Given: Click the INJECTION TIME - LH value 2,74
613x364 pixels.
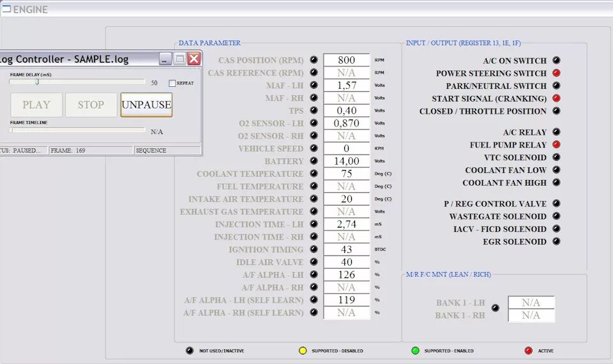Looking at the screenshot, I should click(346, 224).
